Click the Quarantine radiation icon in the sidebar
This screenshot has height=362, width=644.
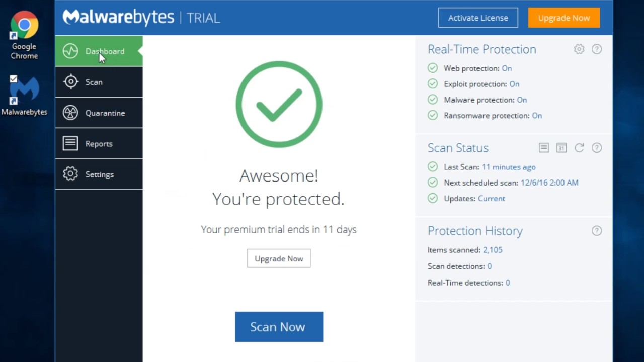pos(70,113)
